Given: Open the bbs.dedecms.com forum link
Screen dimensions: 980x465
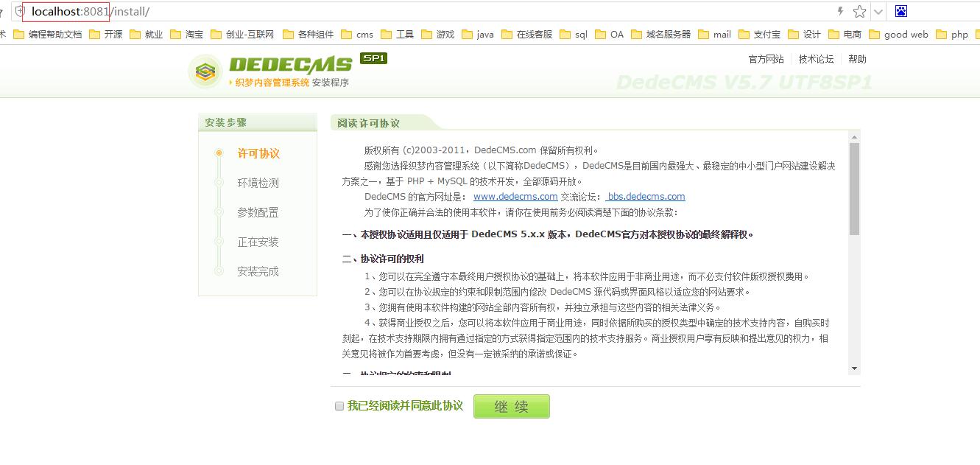Looking at the screenshot, I should tap(645, 196).
